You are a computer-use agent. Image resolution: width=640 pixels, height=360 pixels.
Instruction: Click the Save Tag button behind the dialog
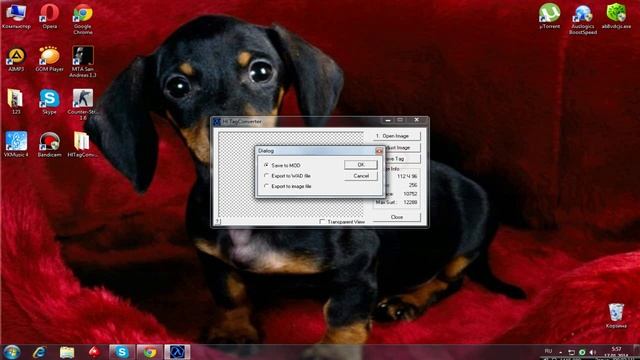click(402, 158)
